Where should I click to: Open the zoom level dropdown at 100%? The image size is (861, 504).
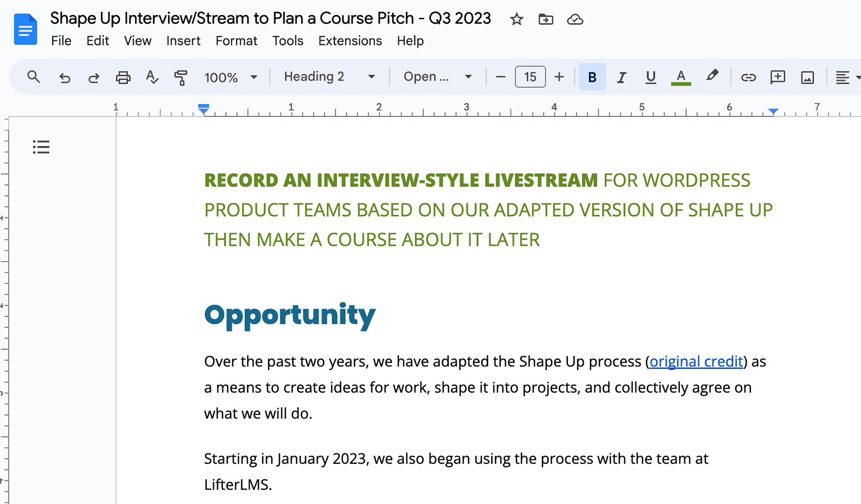click(x=231, y=77)
